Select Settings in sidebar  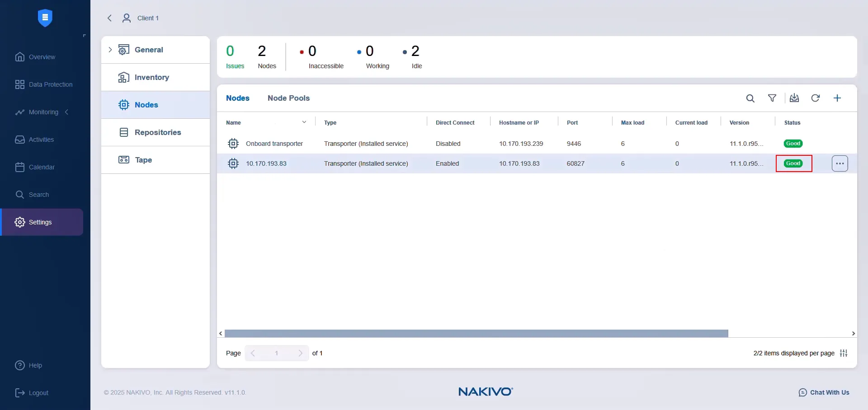pos(42,222)
